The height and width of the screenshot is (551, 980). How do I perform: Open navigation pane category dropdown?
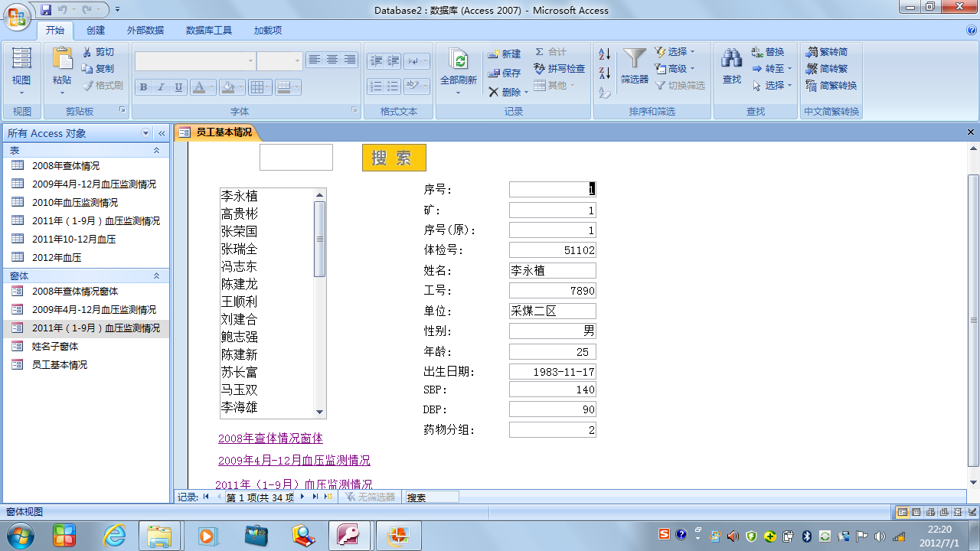[146, 133]
